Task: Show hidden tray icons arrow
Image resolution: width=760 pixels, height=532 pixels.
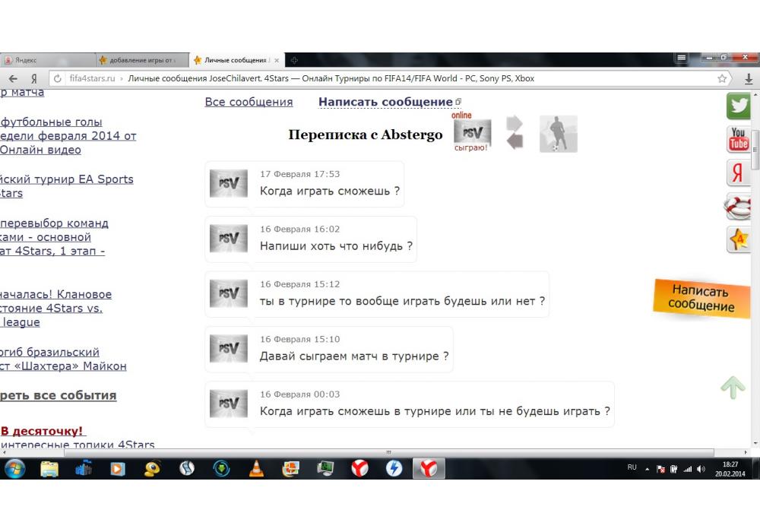Action: [x=647, y=468]
